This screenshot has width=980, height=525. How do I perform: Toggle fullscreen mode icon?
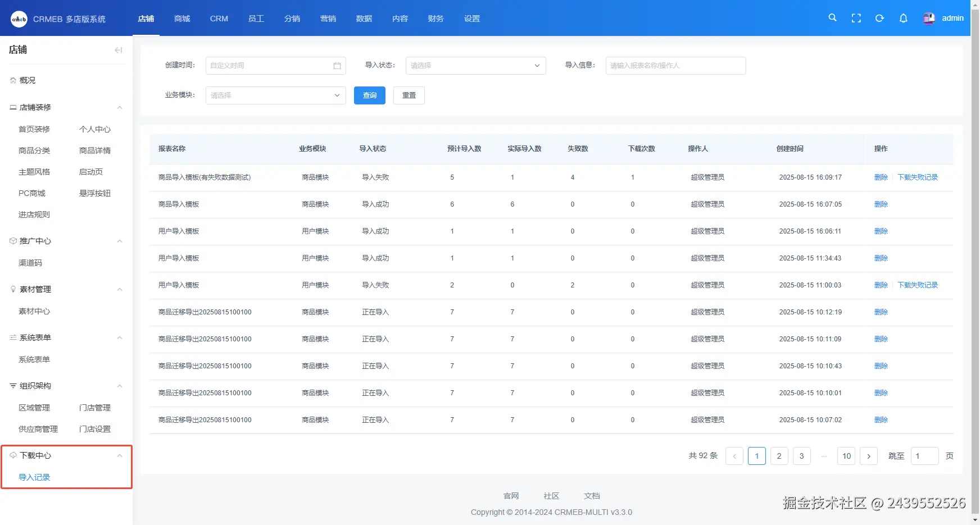click(x=856, y=18)
